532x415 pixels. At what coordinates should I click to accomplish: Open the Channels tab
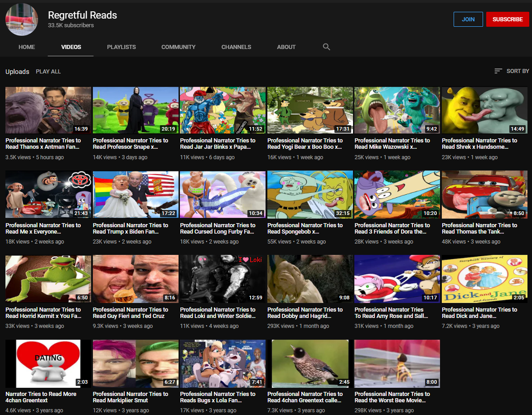(236, 47)
